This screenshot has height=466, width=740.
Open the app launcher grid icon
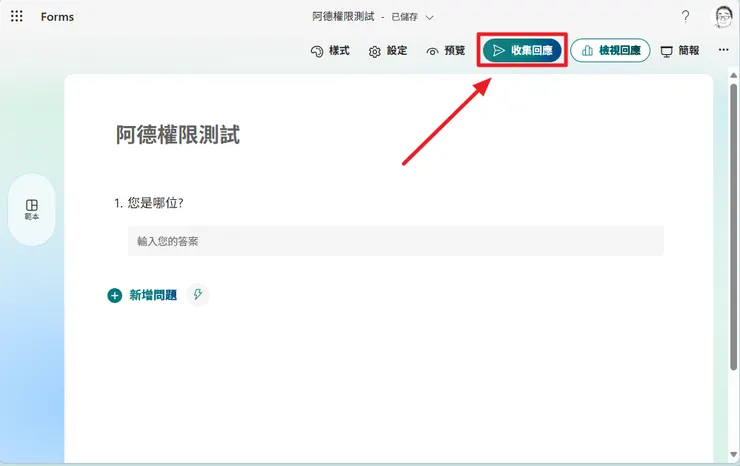coord(17,17)
